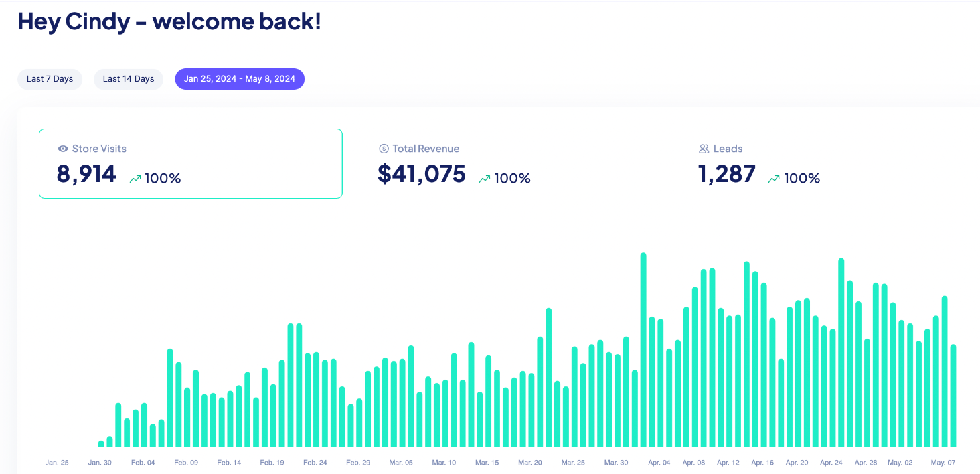This screenshot has height=474, width=980.
Task: Click the last bar after May. 07
Action: 953,396
